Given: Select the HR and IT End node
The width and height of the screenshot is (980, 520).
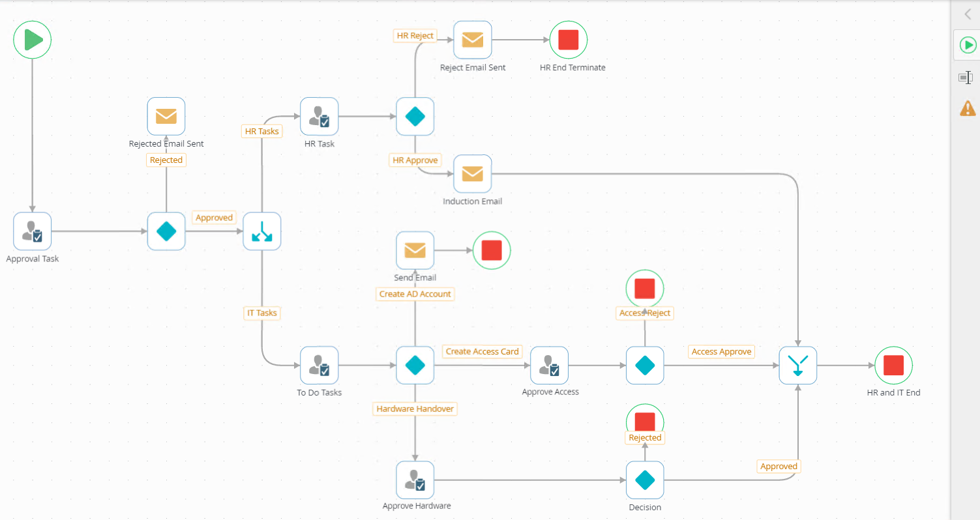Looking at the screenshot, I should pos(893,366).
